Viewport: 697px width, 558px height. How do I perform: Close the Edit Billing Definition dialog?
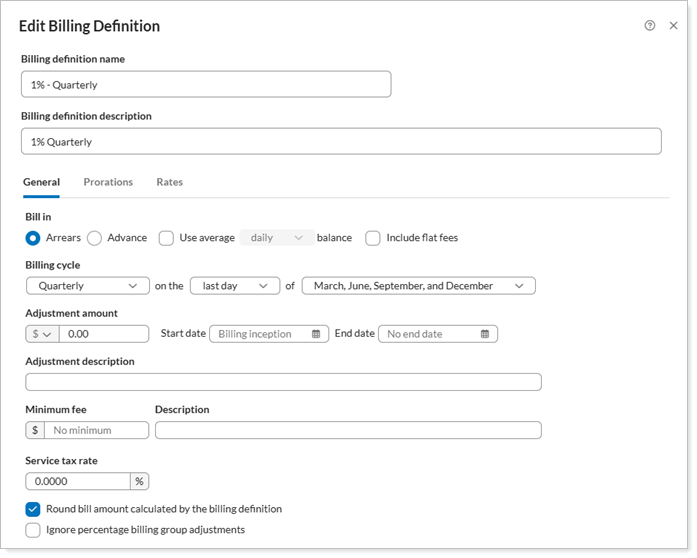pos(673,26)
